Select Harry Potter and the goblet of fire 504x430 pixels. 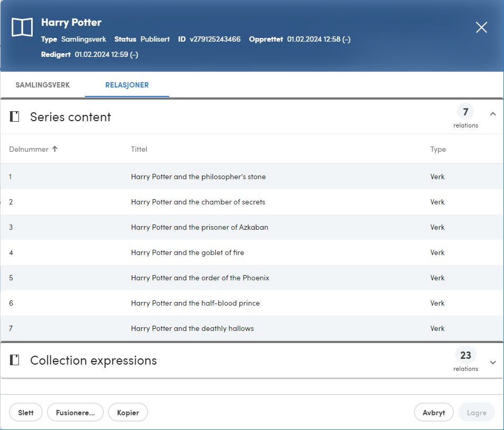coord(252,252)
